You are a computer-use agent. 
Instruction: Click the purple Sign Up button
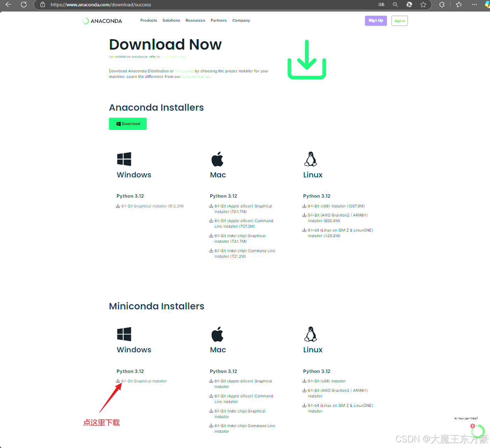pos(376,21)
